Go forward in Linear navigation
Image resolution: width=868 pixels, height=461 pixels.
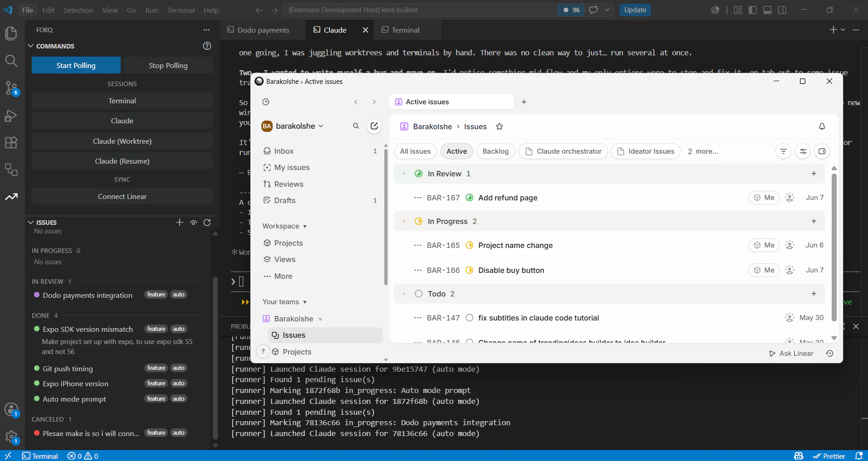coord(374,102)
